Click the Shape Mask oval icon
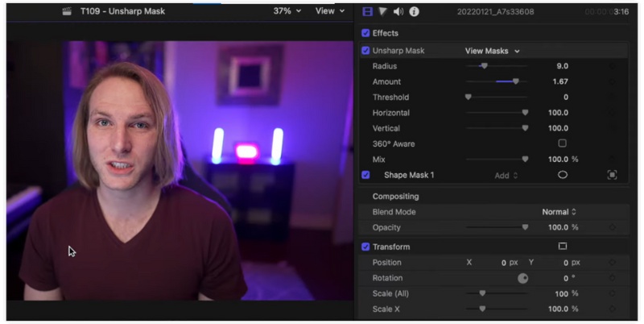 [x=563, y=175]
